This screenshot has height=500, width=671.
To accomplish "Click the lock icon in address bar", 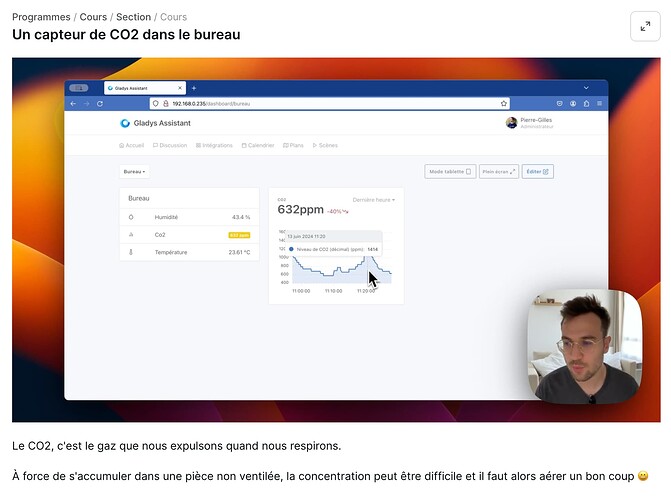I will coord(166,104).
